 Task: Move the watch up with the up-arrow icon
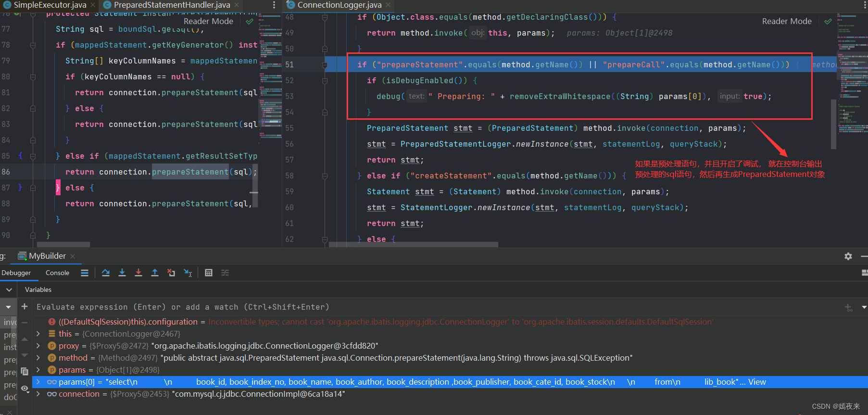point(25,339)
